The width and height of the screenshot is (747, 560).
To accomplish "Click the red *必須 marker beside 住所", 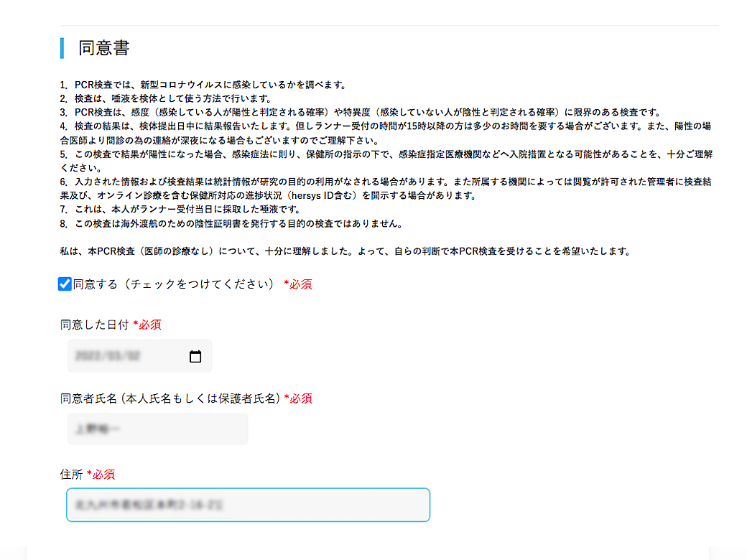I will point(101,474).
